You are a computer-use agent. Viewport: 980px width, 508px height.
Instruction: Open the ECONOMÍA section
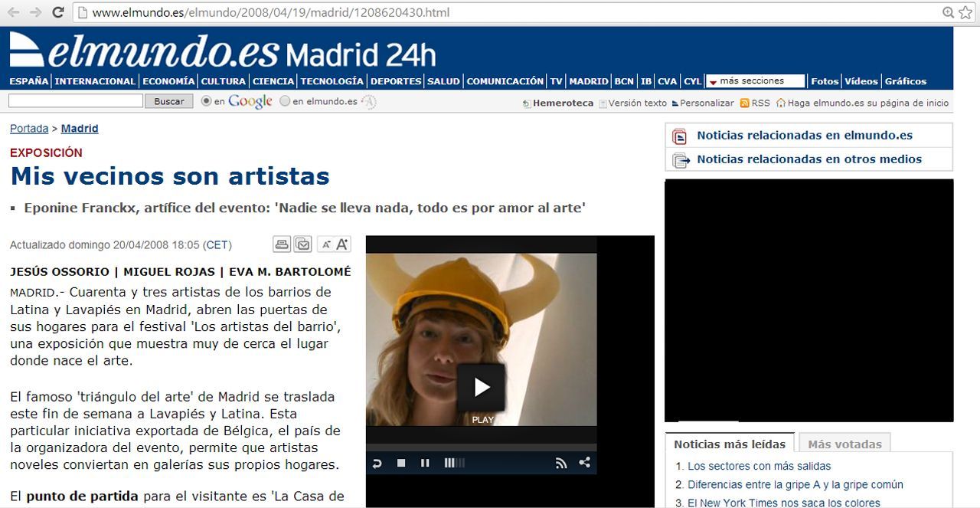click(x=168, y=81)
